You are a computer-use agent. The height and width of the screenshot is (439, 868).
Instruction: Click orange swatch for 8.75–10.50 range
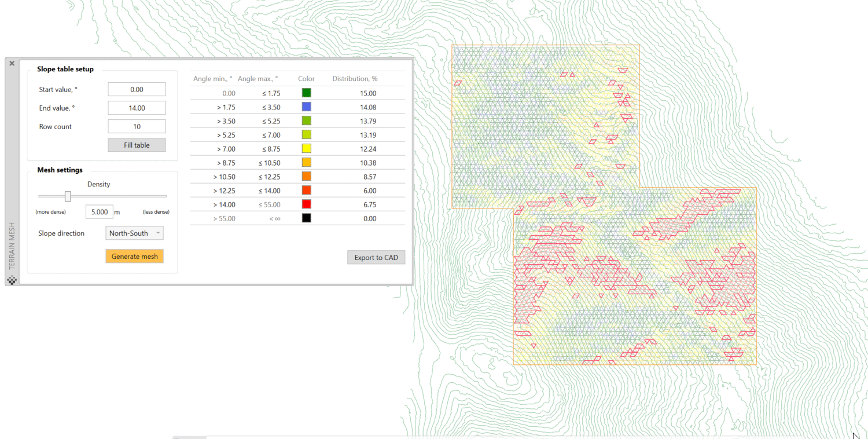pyautogui.click(x=306, y=162)
